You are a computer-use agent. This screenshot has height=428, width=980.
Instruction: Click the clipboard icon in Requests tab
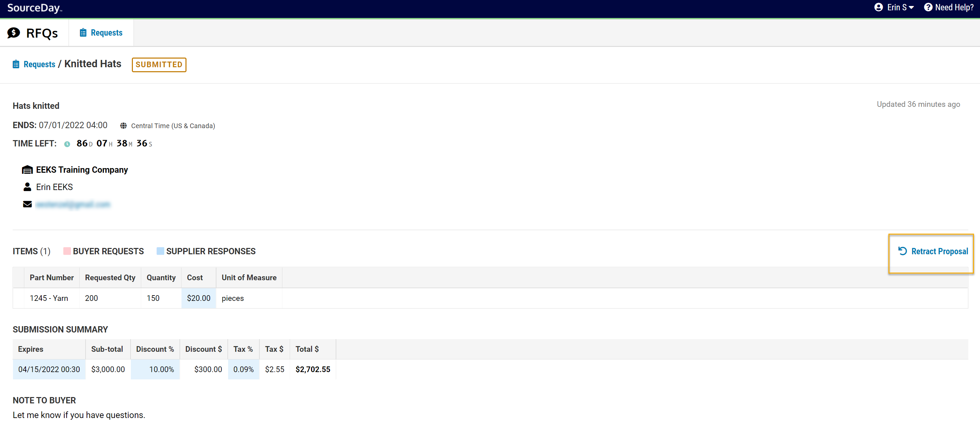click(x=83, y=33)
